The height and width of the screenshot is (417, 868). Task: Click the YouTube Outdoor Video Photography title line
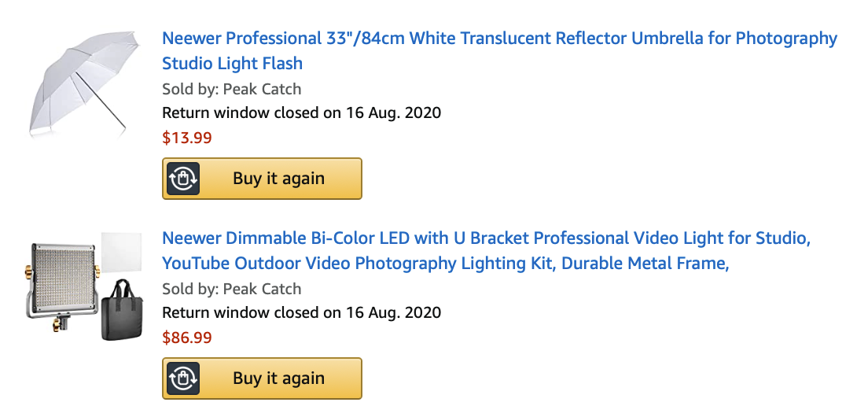tap(446, 264)
